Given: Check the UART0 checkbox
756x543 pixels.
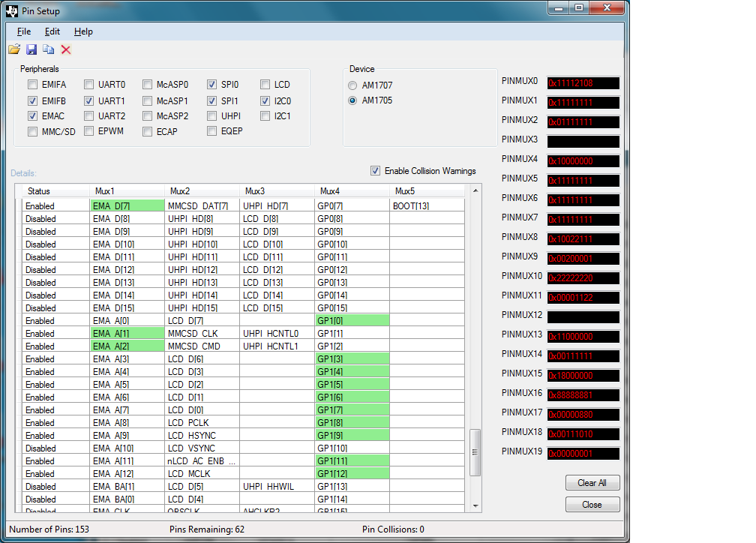Looking at the screenshot, I should tap(88, 85).
